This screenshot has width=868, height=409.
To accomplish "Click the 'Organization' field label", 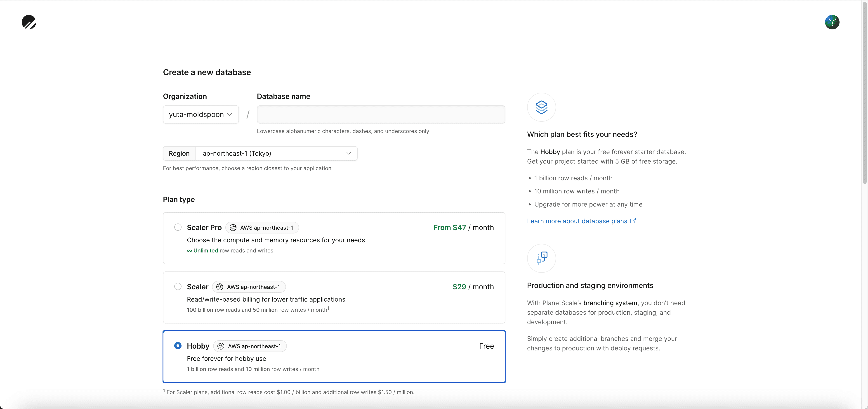I will click(x=185, y=96).
